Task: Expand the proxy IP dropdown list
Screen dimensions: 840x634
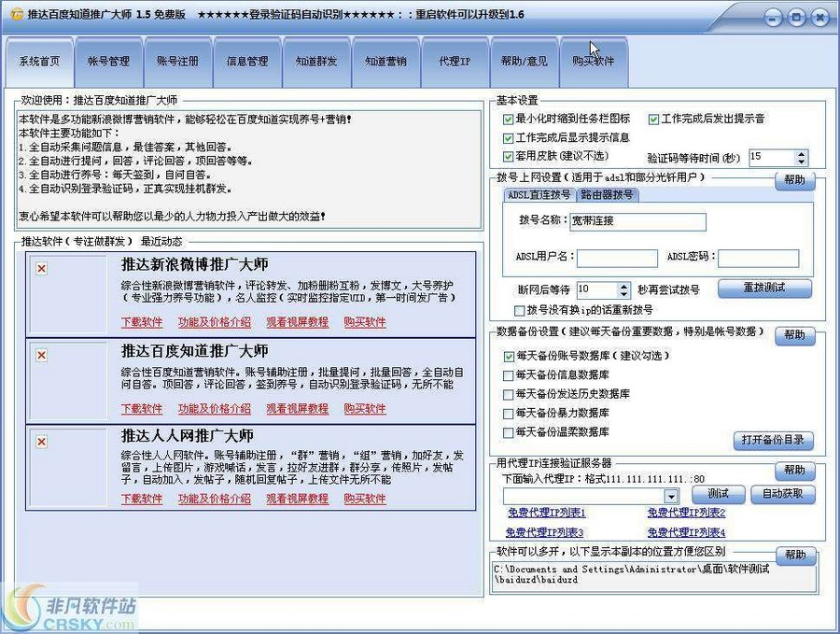Action: (671, 496)
